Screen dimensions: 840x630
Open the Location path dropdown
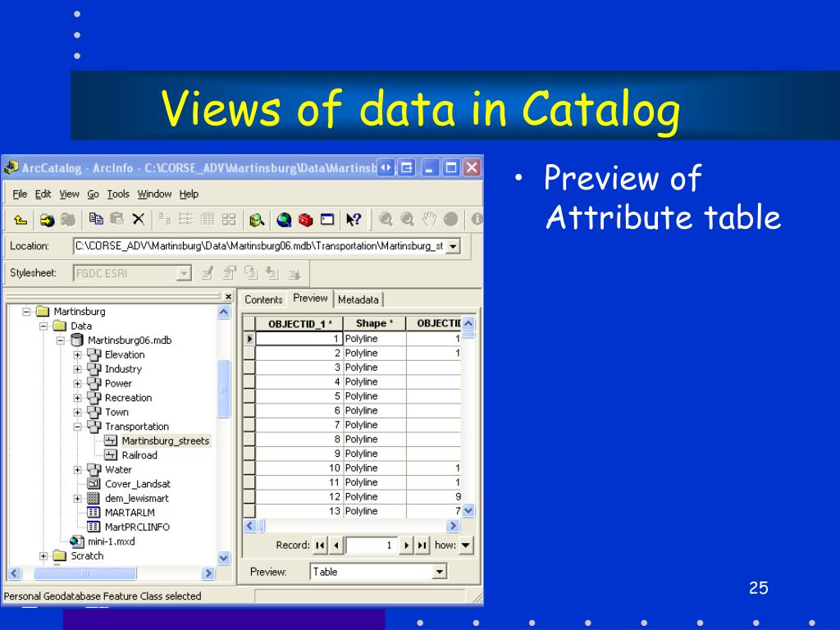[453, 246]
